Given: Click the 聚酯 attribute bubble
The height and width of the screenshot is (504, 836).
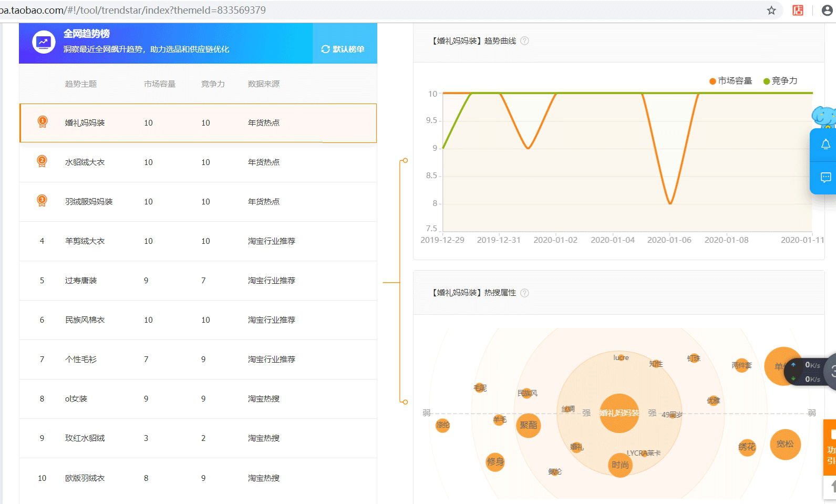Looking at the screenshot, I should (x=528, y=425).
